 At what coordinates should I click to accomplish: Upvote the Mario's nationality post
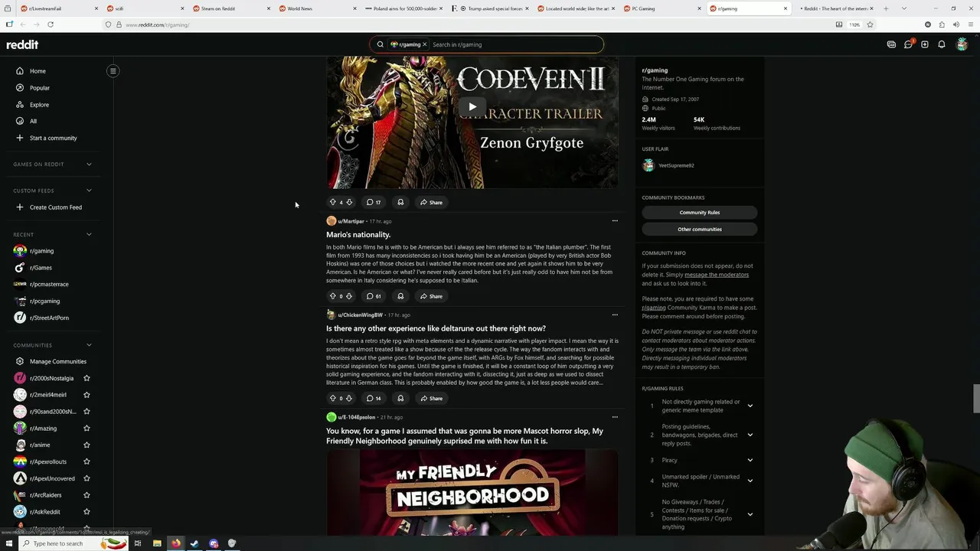(332, 296)
